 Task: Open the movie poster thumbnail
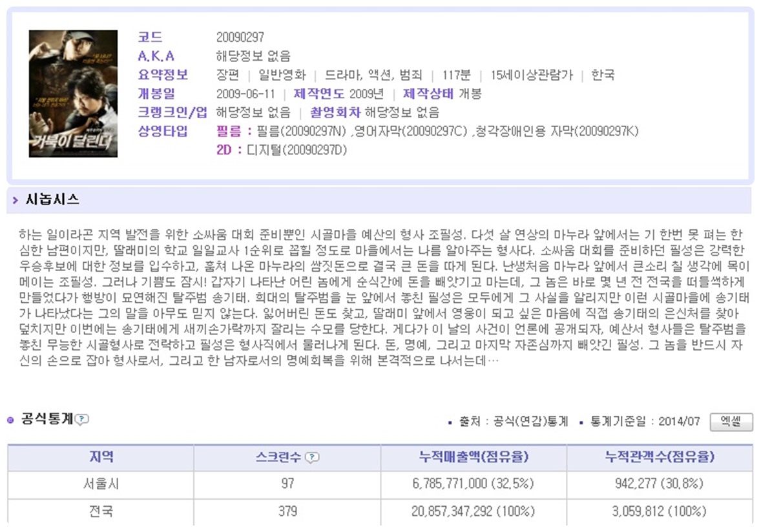point(73,94)
